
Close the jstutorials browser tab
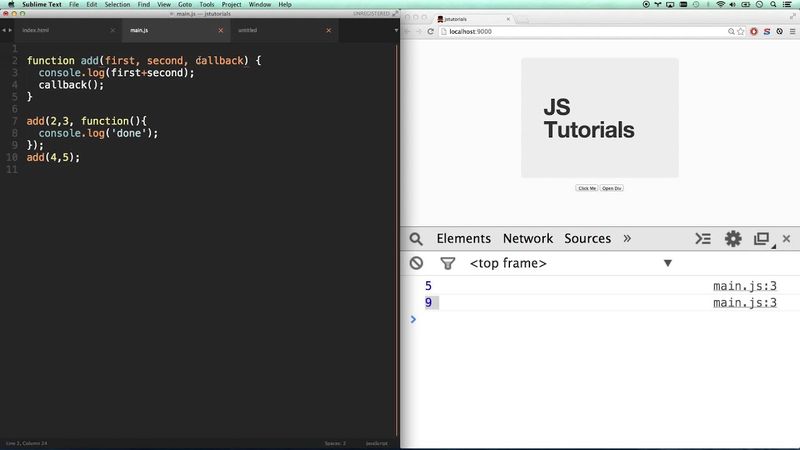point(508,19)
